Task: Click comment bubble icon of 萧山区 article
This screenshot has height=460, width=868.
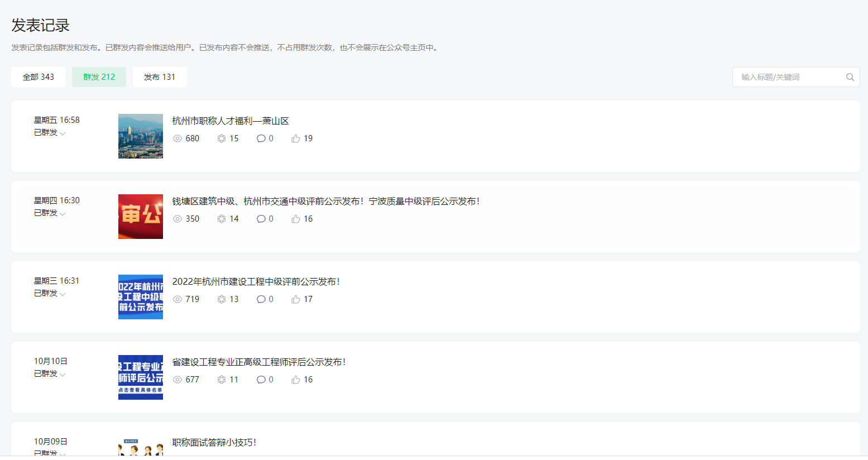Action: (261, 138)
